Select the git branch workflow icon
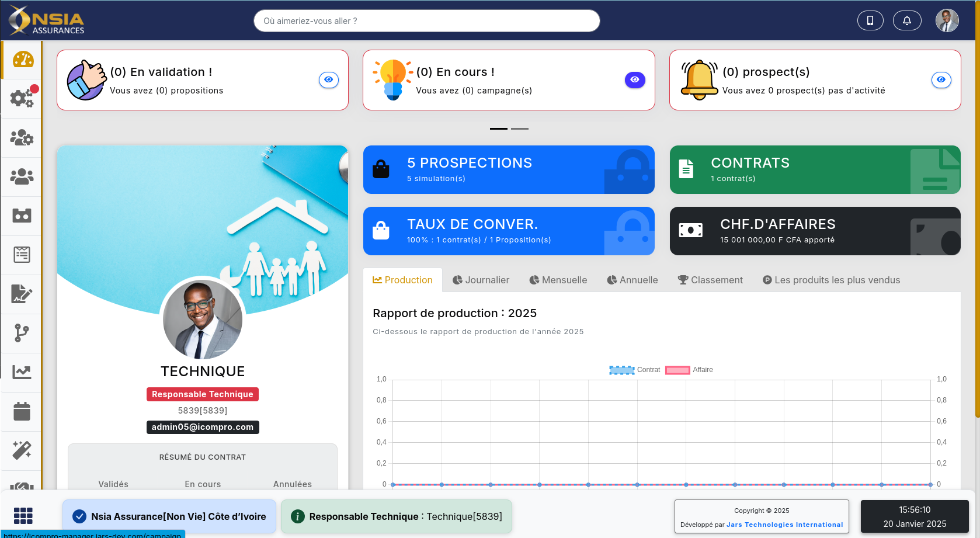 (x=22, y=333)
